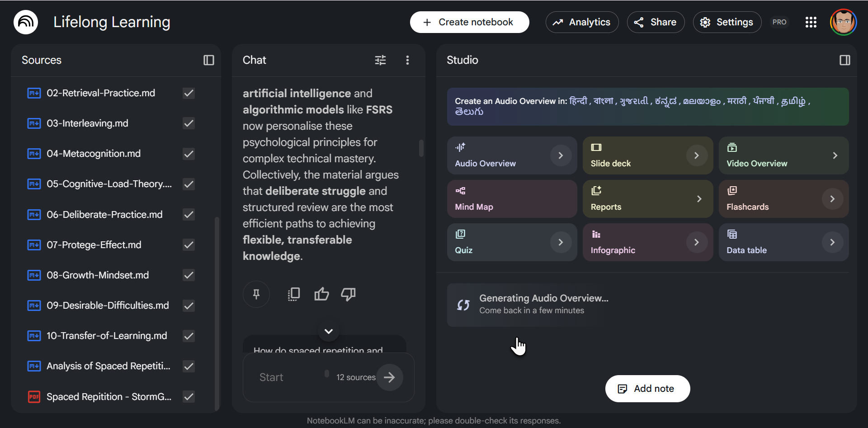868x428 pixels.
Task: Click the NotebookLM logo icon
Action: pos(26,22)
